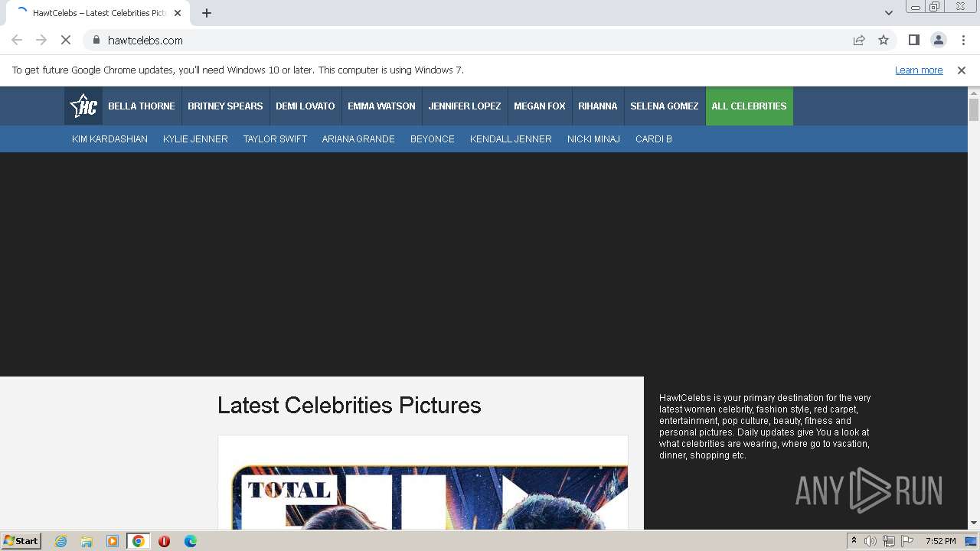Open Rihanna menu item

(598, 106)
